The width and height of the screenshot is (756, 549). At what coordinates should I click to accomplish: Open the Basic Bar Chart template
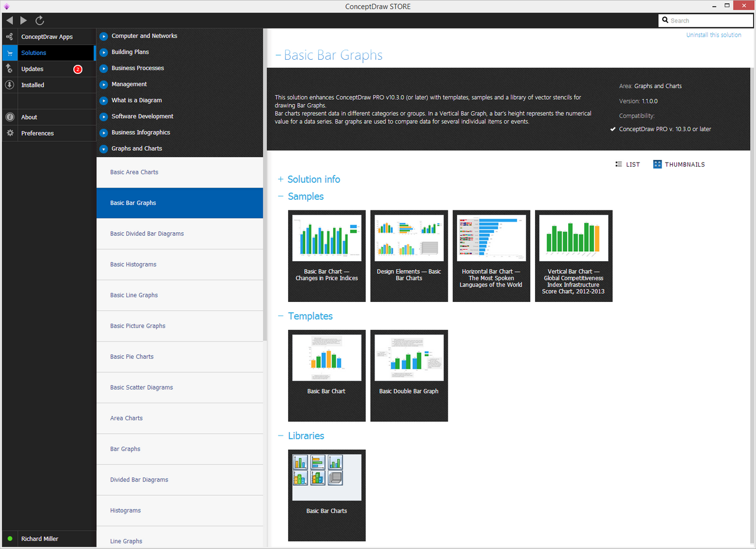pos(327,376)
